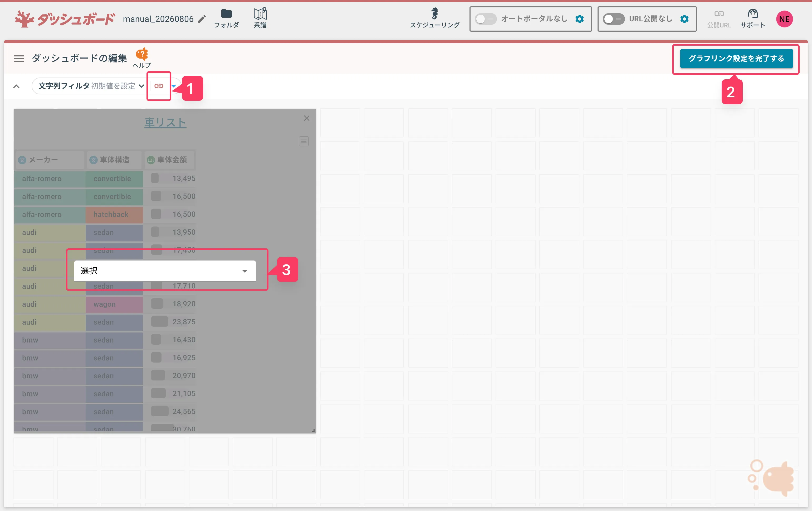The image size is (812, 511).
Task: Open the 車リスト title link
Action: tap(165, 123)
